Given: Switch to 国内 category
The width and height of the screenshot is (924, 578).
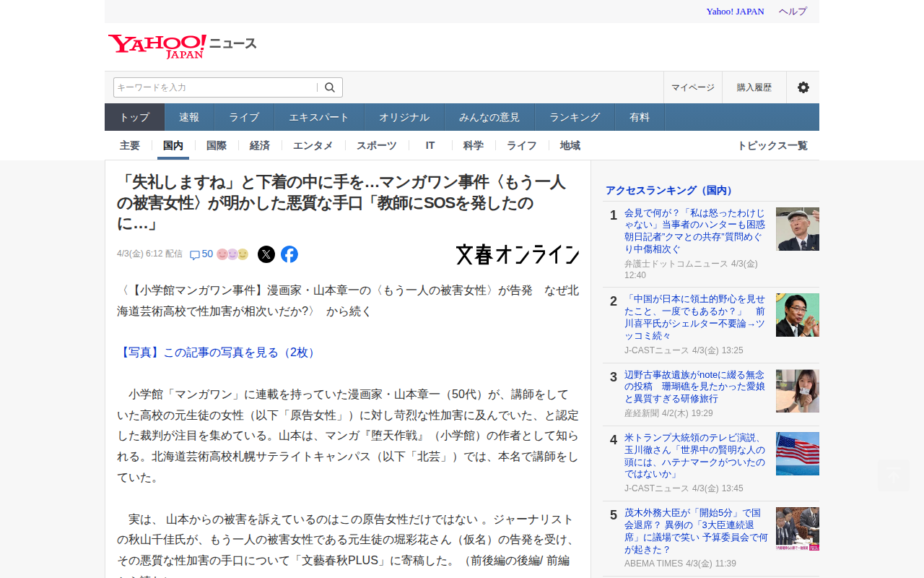Looking at the screenshot, I should click(173, 145).
